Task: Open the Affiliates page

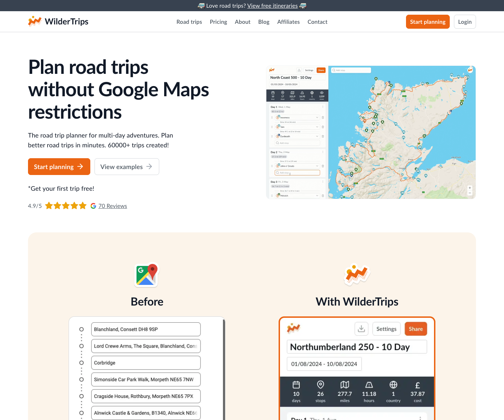Action: point(288,22)
